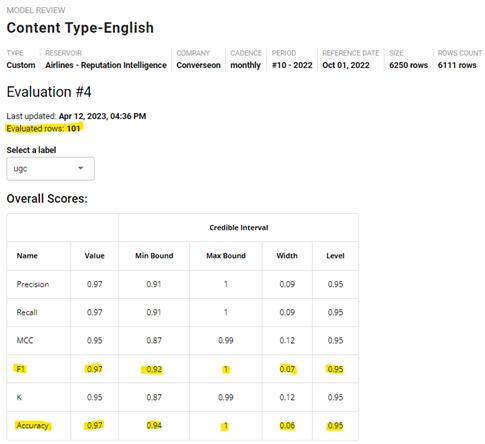Select the highlighted F1 row label
Screen dimensions: 485x444
(21, 369)
